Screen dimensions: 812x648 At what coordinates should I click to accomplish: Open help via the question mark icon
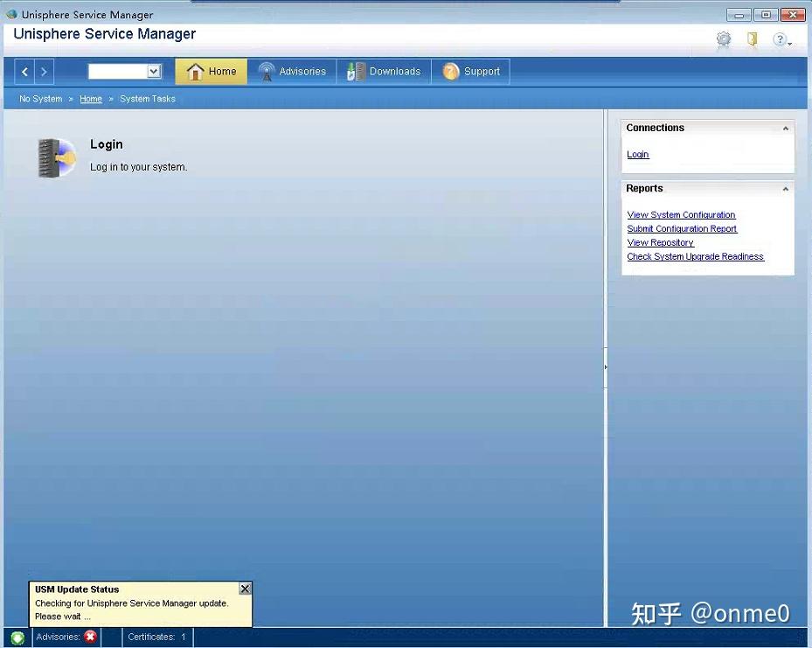click(781, 39)
